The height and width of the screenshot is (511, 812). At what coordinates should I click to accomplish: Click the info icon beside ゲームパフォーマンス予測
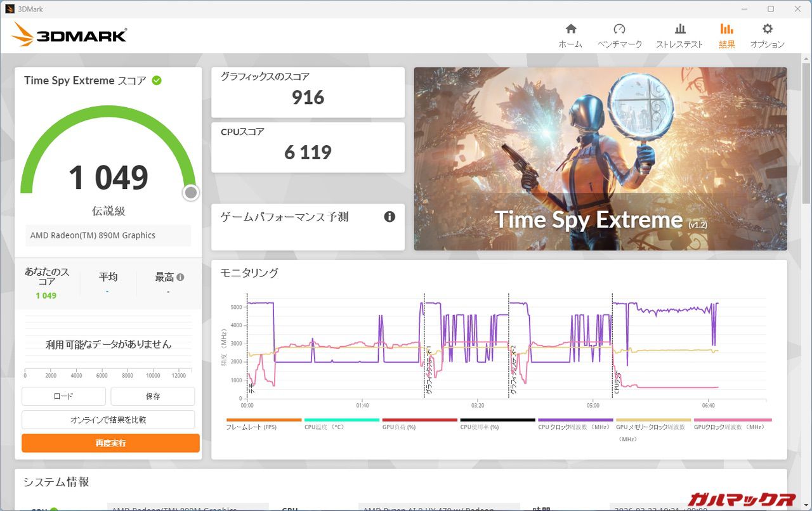[390, 217]
